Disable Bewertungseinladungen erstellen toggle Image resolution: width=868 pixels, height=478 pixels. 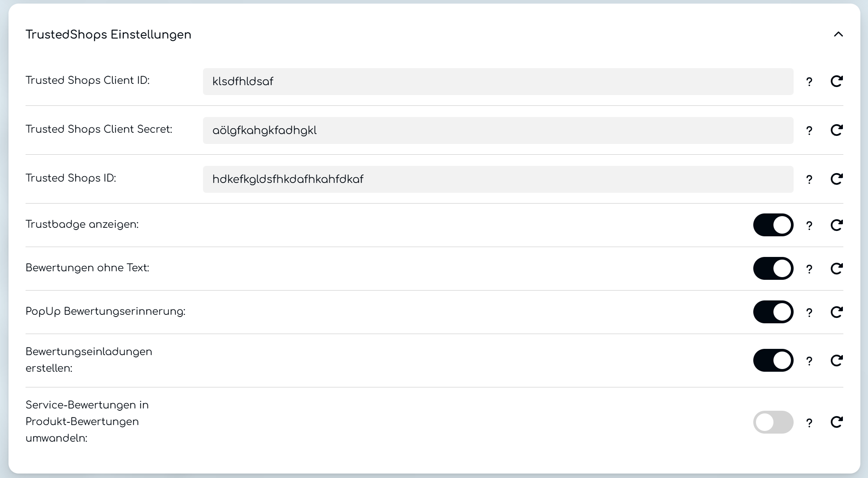point(773,360)
